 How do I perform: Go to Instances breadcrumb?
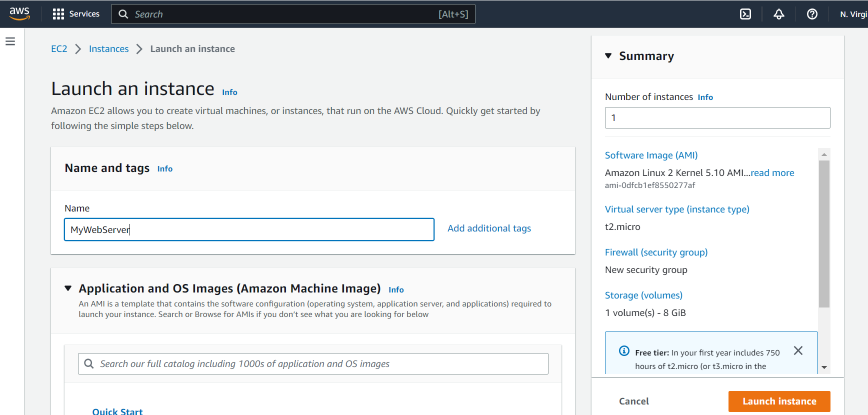click(x=108, y=49)
